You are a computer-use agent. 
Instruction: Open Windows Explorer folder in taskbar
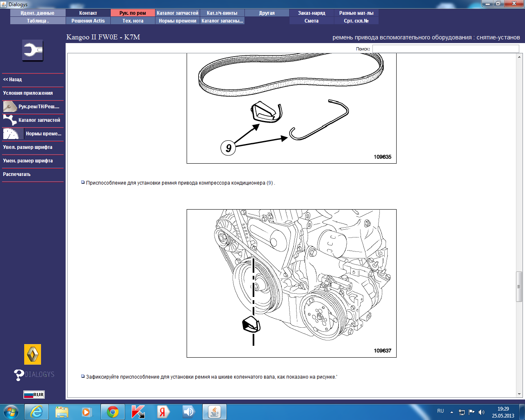(62, 412)
